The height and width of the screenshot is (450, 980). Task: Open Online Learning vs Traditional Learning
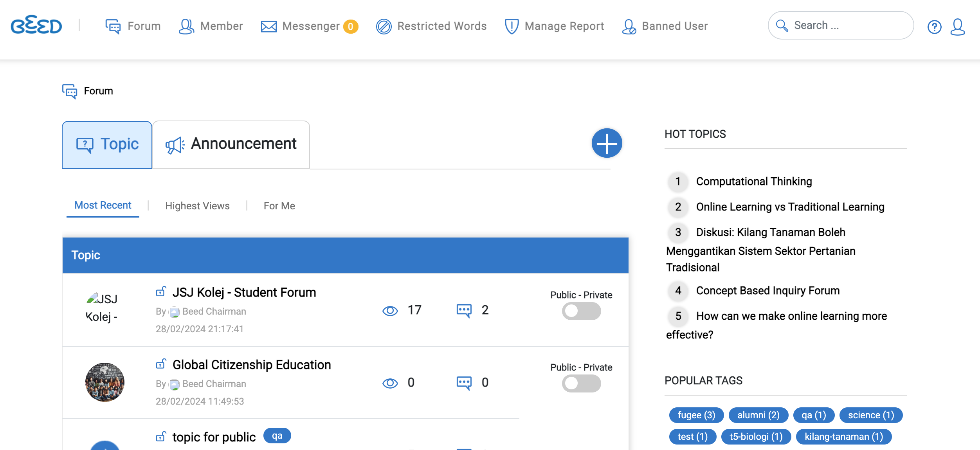(x=790, y=207)
